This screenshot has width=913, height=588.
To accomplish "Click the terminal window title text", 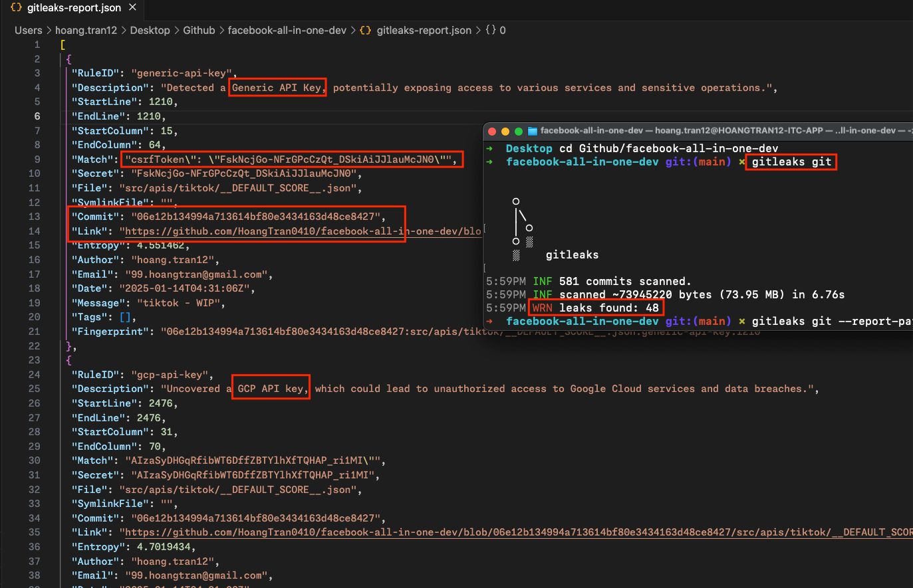I will pos(725,131).
